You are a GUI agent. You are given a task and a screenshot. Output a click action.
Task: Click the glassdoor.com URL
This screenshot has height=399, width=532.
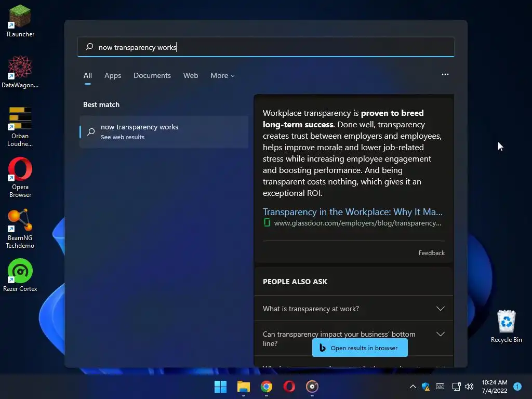tap(357, 223)
